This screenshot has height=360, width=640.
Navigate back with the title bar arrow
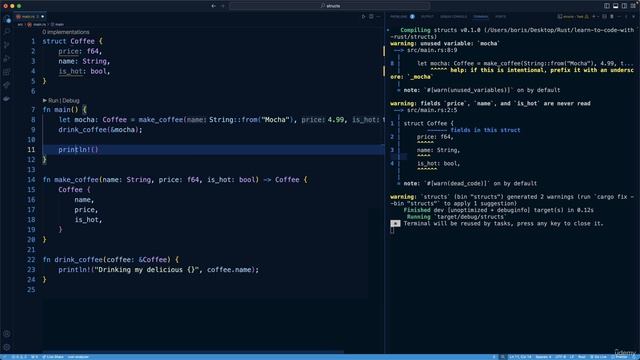213,6
